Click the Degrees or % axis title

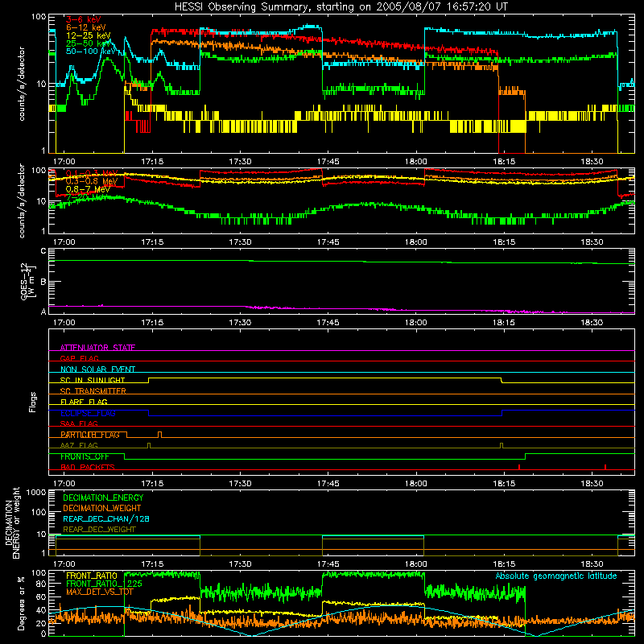[x=21, y=603]
